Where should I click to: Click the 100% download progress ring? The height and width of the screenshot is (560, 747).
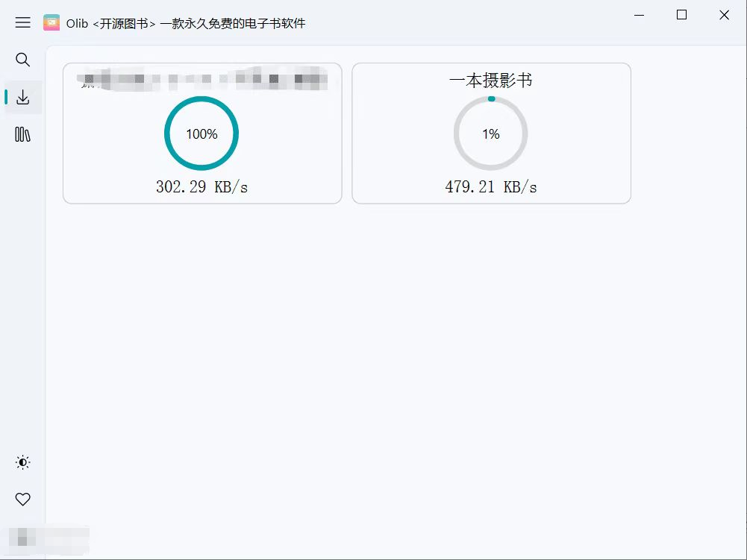point(201,133)
